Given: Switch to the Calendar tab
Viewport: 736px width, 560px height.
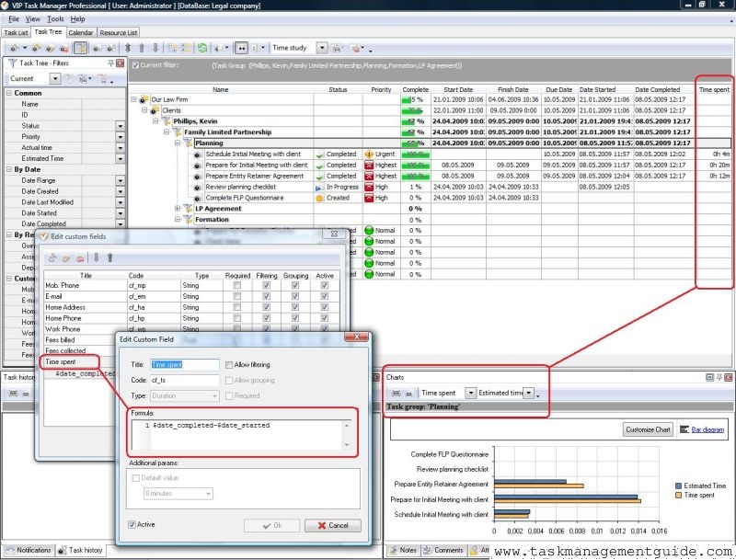Looking at the screenshot, I should click(x=81, y=33).
